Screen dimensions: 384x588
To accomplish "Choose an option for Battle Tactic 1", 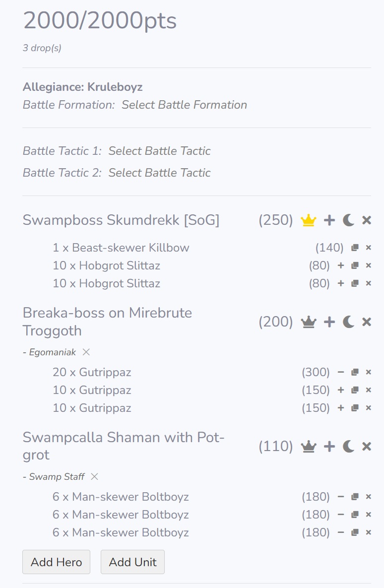I will pyautogui.click(x=159, y=151).
